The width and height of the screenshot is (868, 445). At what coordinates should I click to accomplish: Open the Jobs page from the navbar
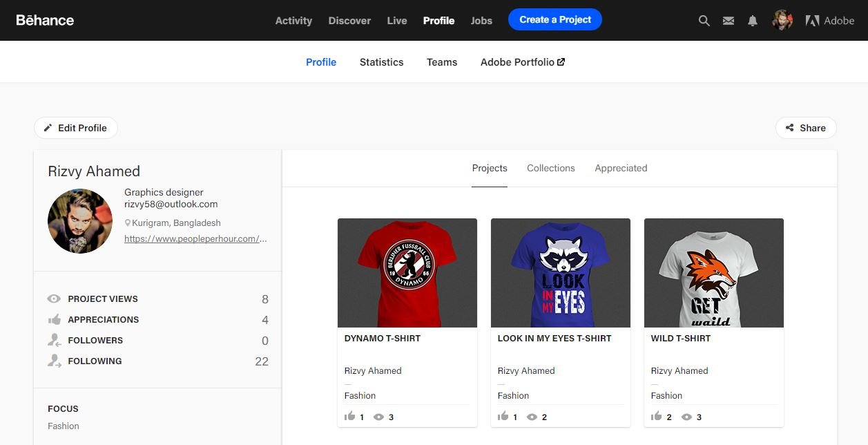point(481,21)
